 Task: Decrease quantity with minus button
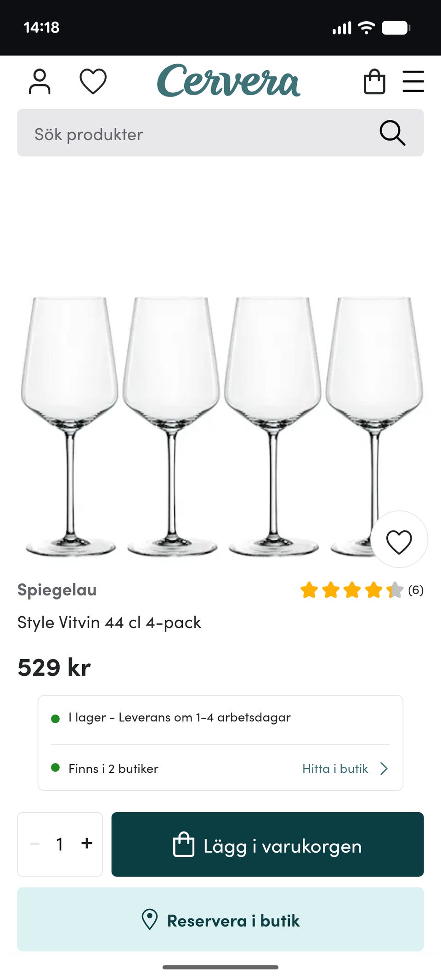35,844
